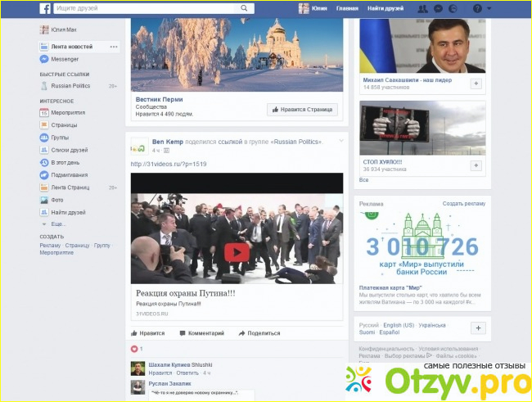532x402 pixels.
Task: Open Группы in the left sidebar
Action: coord(60,138)
